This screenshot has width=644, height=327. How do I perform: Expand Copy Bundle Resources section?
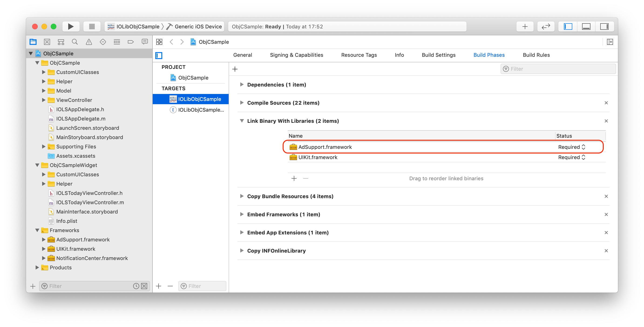241,196
